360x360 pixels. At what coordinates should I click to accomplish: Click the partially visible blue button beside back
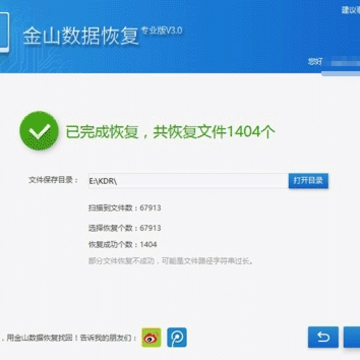click(x=352, y=337)
